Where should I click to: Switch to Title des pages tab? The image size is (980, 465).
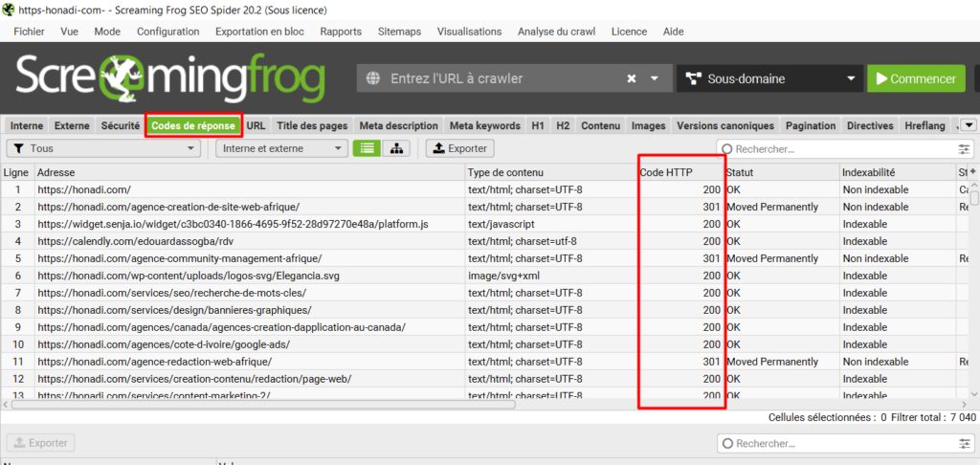[312, 125]
